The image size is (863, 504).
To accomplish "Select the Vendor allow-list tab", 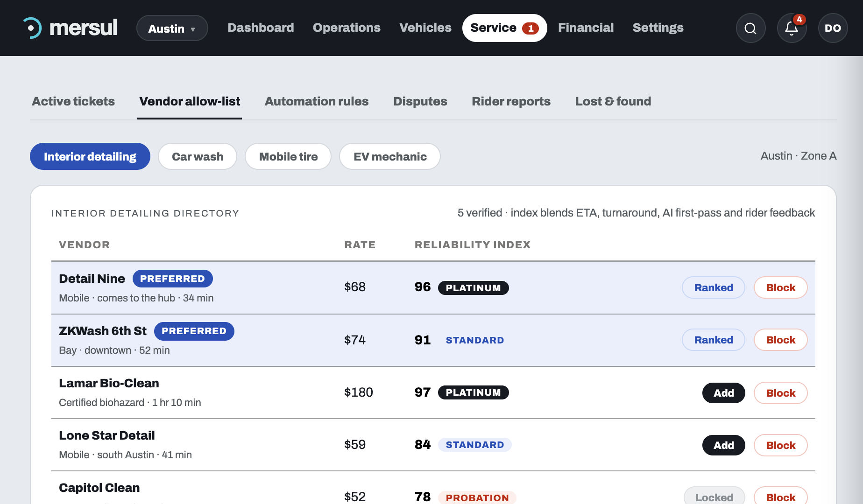I will pyautogui.click(x=190, y=101).
